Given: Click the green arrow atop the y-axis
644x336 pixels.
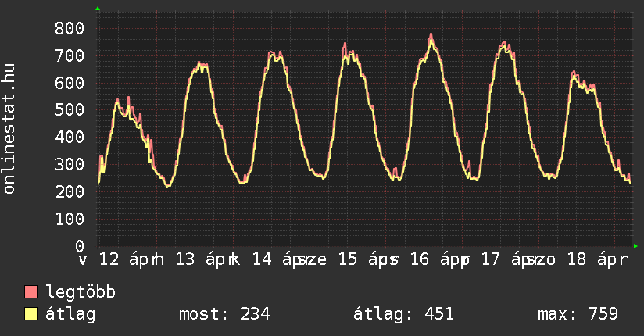Looking at the screenshot, I should pyautogui.click(x=98, y=9).
